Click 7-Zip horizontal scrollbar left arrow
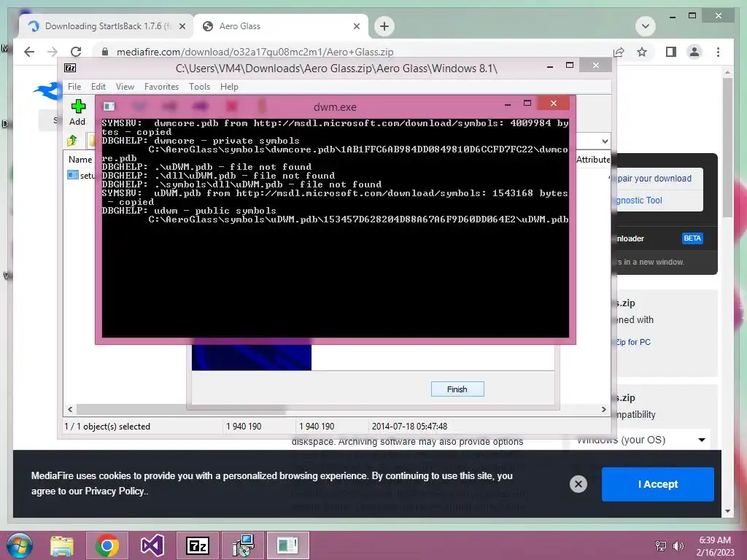The width and height of the screenshot is (747, 560). 70,410
